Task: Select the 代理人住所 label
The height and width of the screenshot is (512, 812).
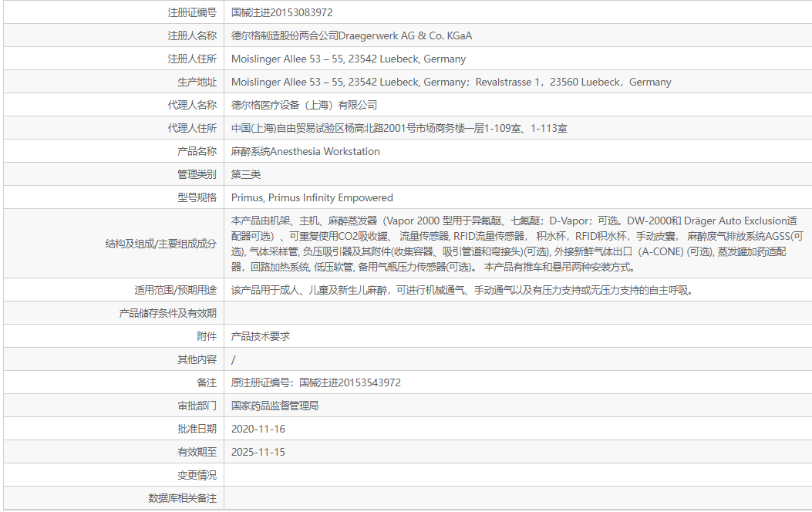Action: click(x=191, y=129)
